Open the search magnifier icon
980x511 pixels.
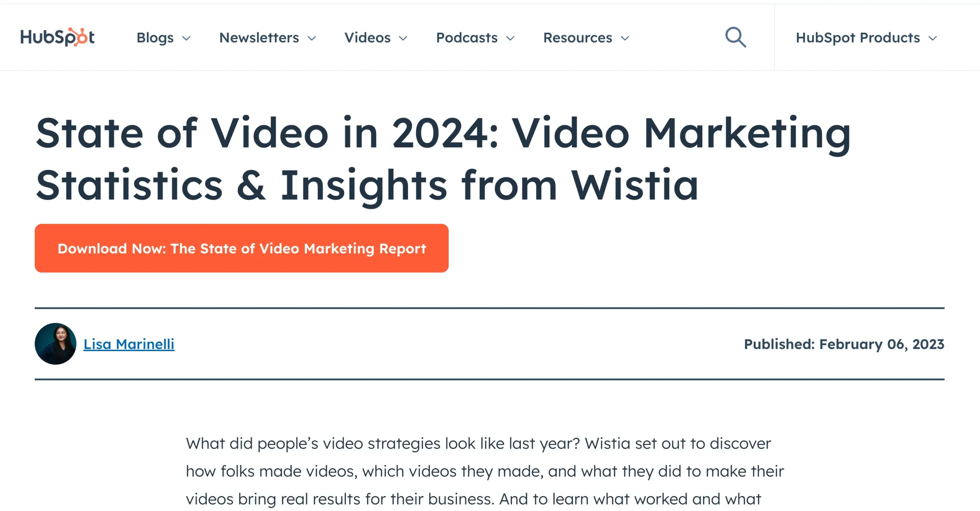click(735, 37)
